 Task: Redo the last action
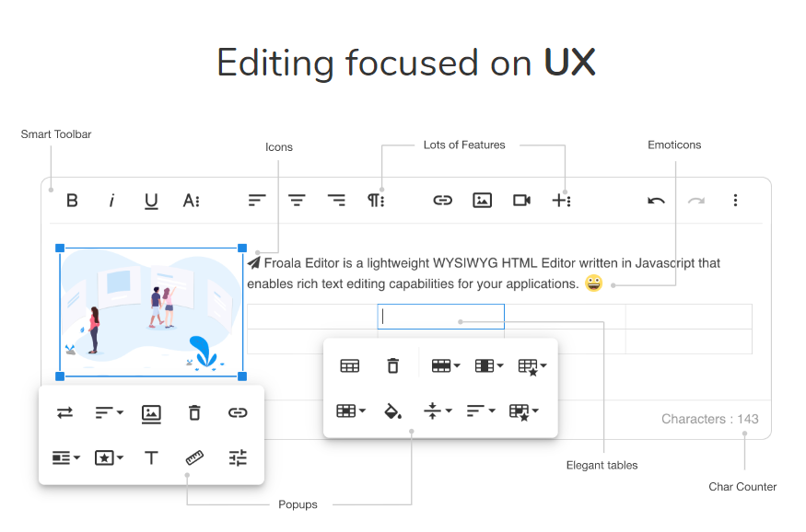click(696, 201)
